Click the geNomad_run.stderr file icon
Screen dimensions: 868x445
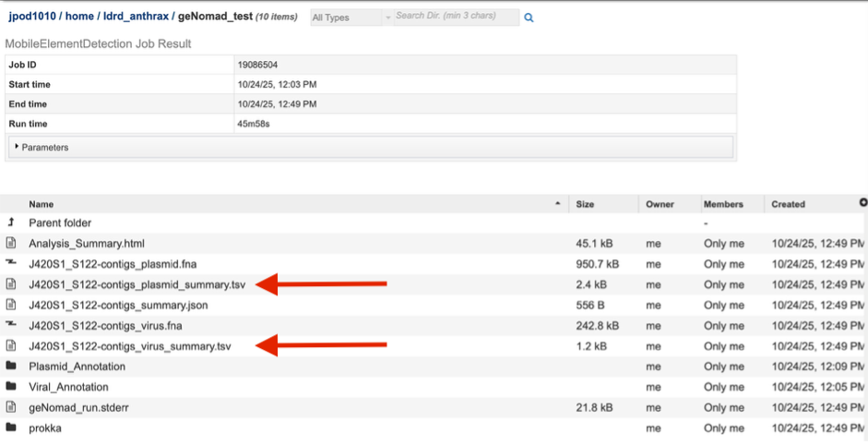[11, 407]
